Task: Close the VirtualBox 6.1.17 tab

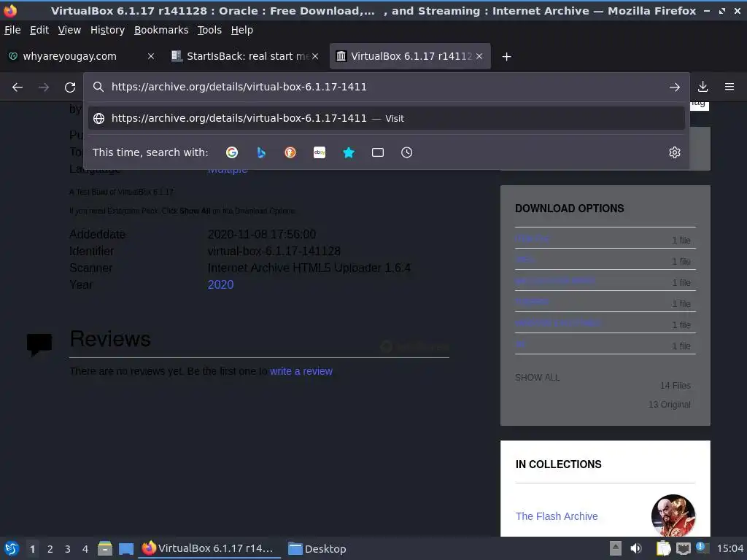Action: coord(479,56)
